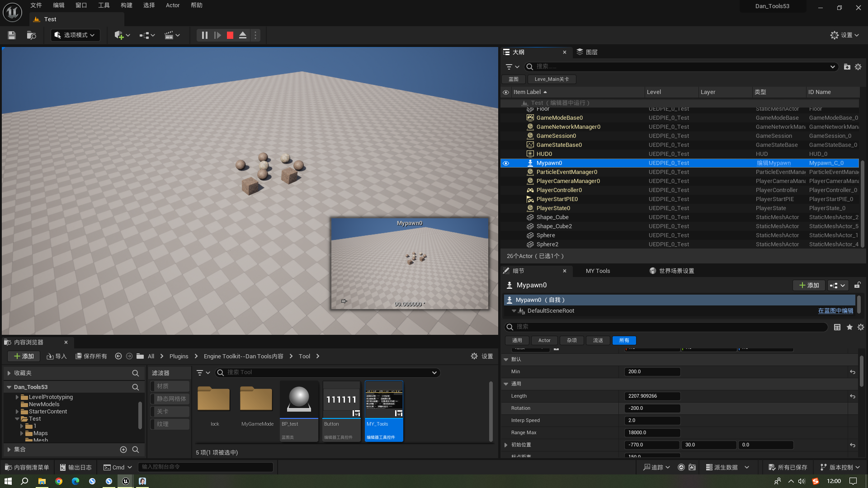Collapse the DefaultSceneRoot component
The height and width of the screenshot is (488, 868).
(x=514, y=311)
